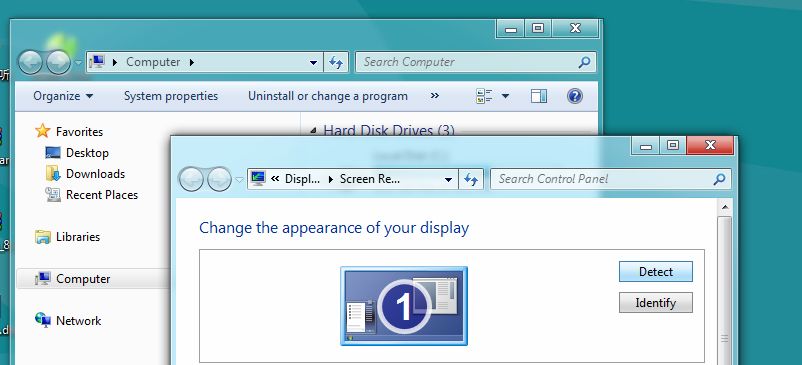Click the Network globe icon
Viewport: 802px width, 365px height.
[43, 320]
